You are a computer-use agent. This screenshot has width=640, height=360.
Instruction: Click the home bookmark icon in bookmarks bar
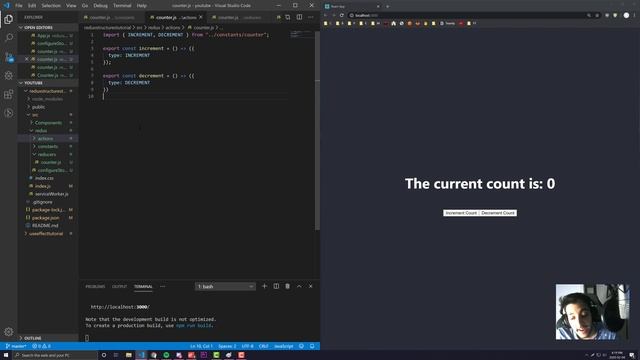(x=393, y=23)
